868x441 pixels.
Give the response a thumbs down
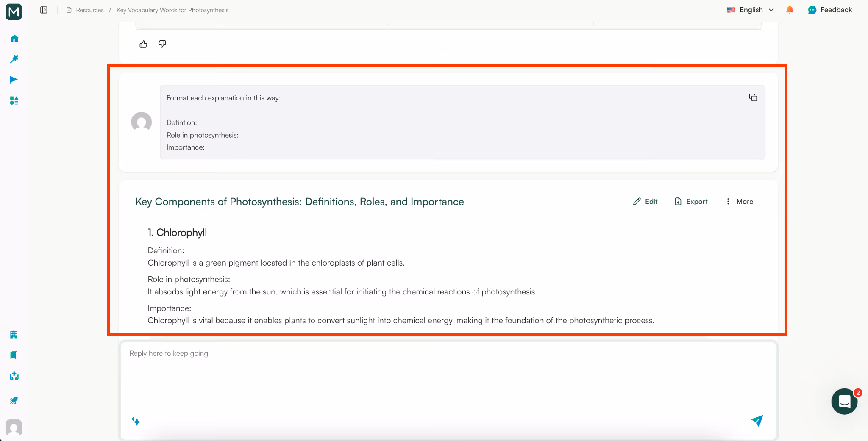coord(162,44)
